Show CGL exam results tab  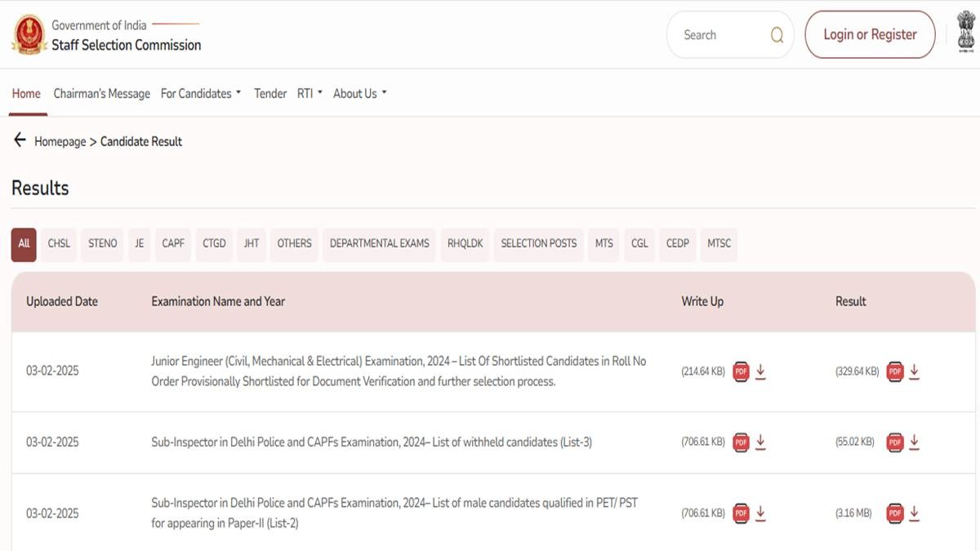639,243
